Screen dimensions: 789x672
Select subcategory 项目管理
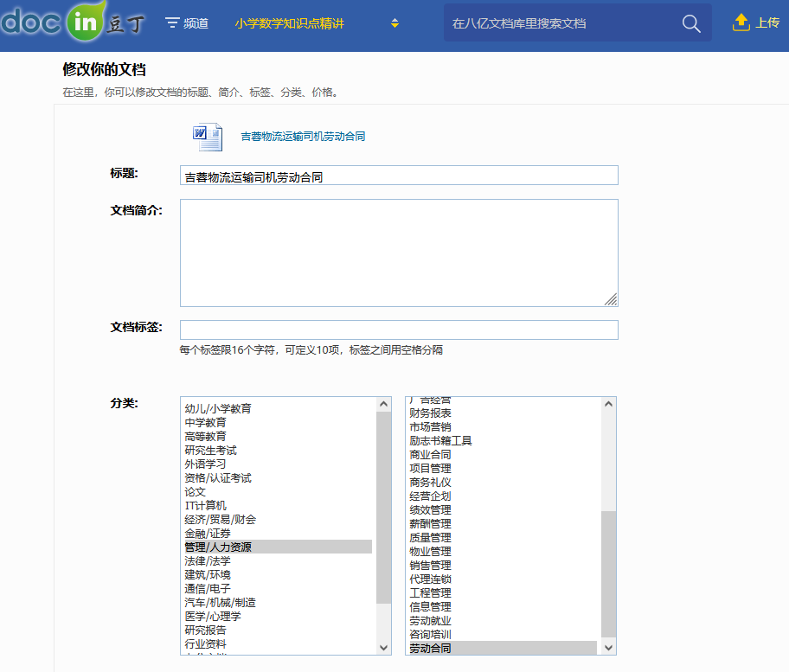click(504, 468)
